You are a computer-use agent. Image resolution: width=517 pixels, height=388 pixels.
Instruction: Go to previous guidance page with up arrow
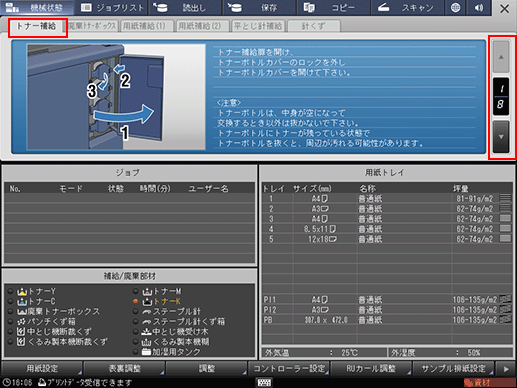(x=501, y=57)
